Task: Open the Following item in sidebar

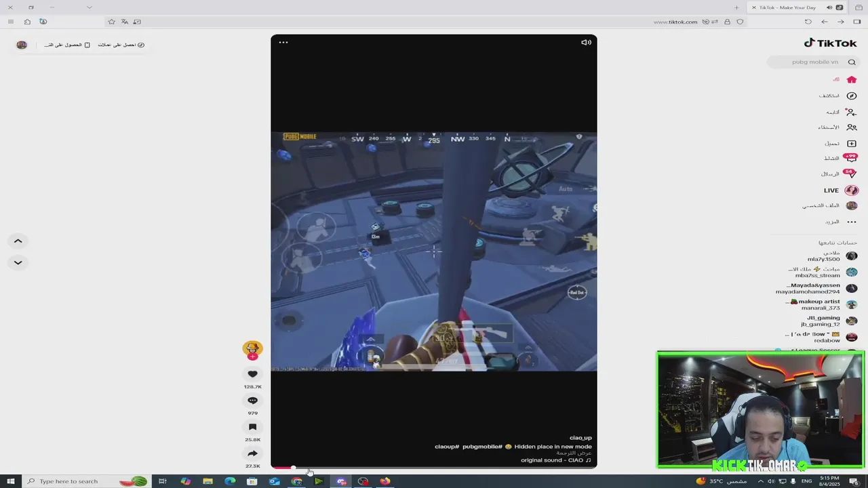Action: click(x=842, y=112)
